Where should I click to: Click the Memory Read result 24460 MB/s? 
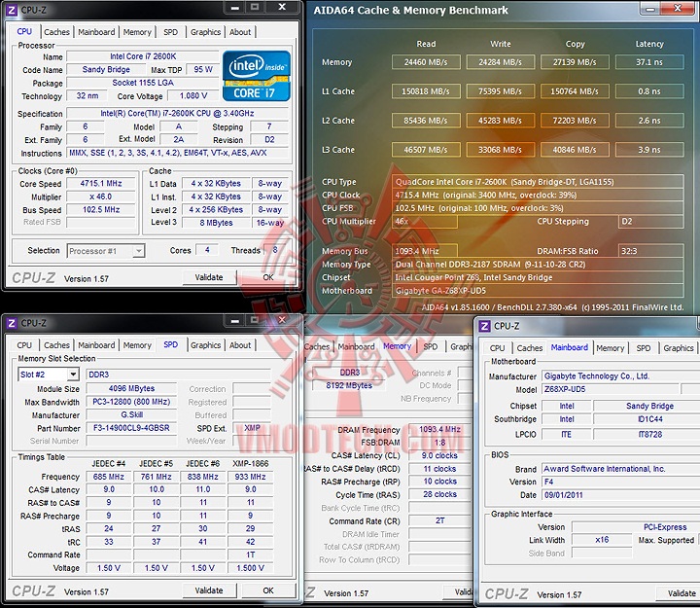pyautogui.click(x=426, y=62)
